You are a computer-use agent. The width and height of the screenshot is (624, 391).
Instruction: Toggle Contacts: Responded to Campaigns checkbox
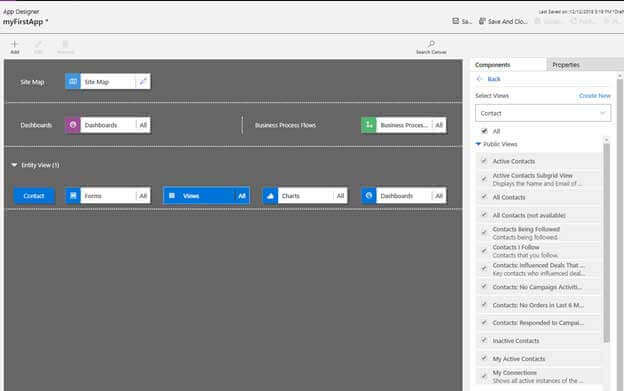tap(484, 322)
